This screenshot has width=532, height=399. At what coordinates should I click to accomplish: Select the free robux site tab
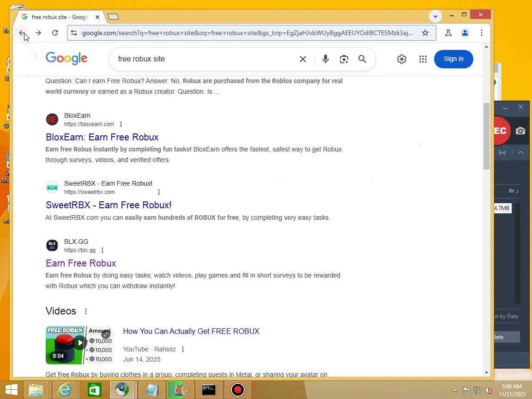pos(60,17)
